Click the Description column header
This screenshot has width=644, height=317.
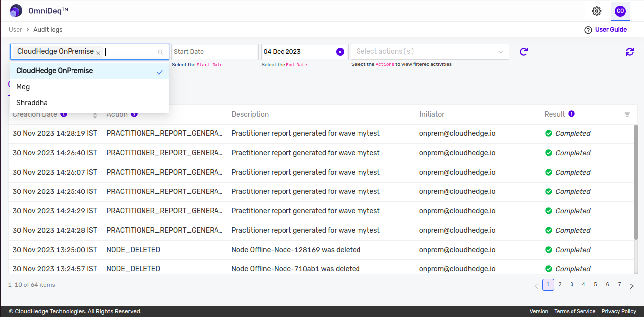coord(250,114)
